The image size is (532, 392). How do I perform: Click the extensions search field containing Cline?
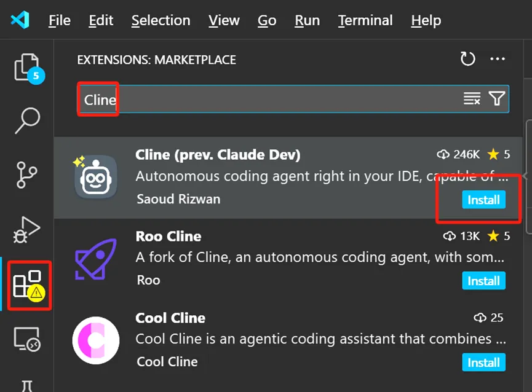(293, 99)
